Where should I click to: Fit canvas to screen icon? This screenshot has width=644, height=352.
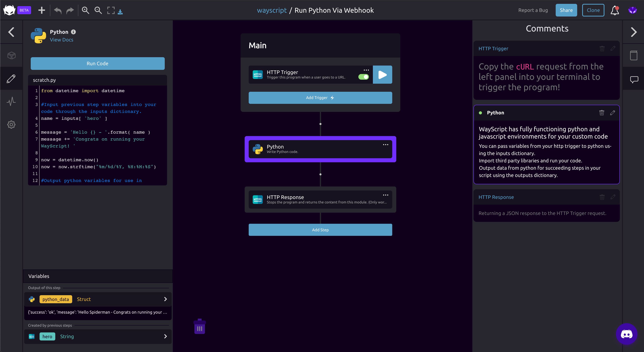click(x=111, y=10)
